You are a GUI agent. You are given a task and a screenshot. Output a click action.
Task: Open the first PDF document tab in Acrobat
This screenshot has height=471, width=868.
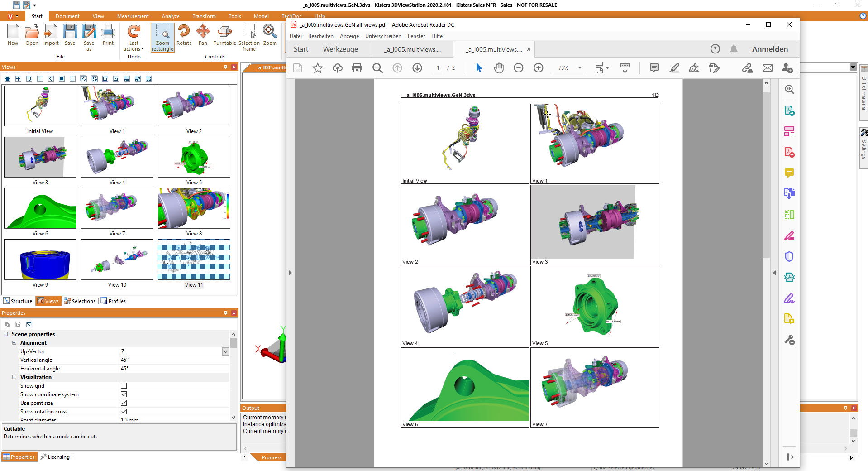tap(412, 49)
